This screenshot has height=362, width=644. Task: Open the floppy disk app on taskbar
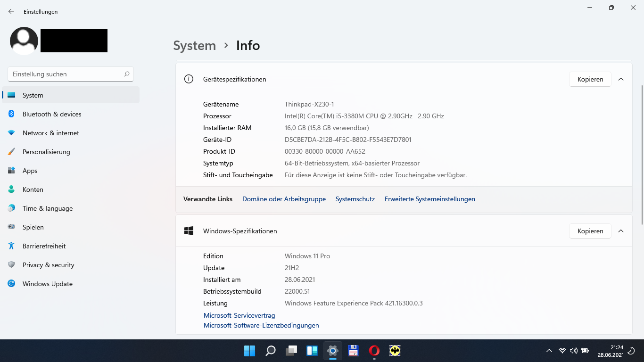point(354,351)
